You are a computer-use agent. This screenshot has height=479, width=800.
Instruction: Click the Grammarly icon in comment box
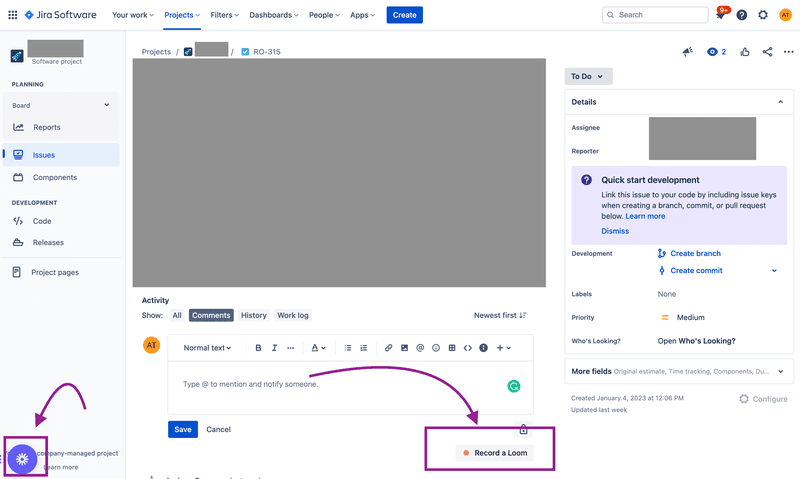pos(514,386)
